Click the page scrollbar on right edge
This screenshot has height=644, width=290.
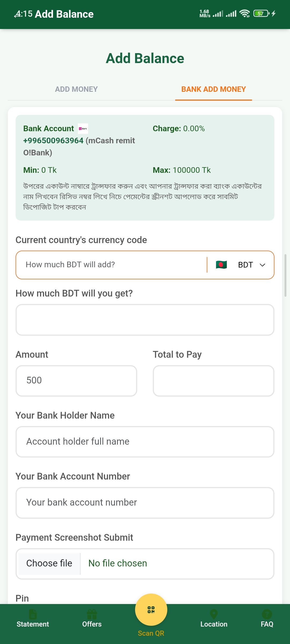285,275
